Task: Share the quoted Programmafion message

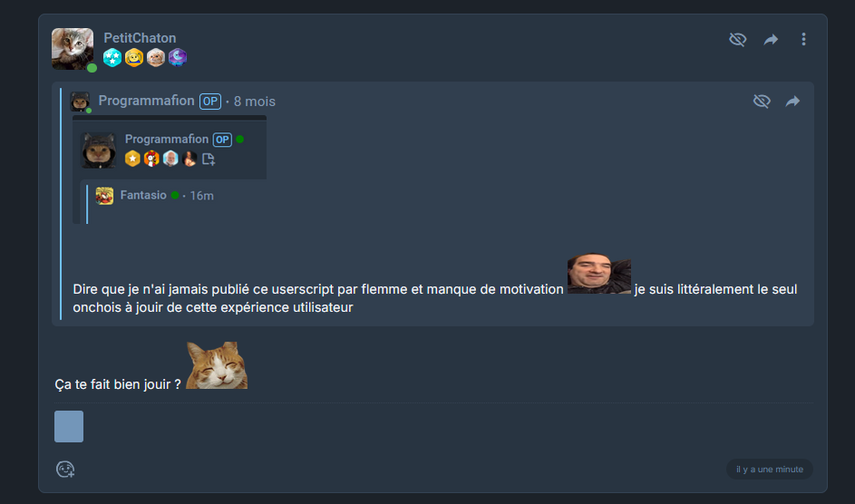Action: (792, 102)
